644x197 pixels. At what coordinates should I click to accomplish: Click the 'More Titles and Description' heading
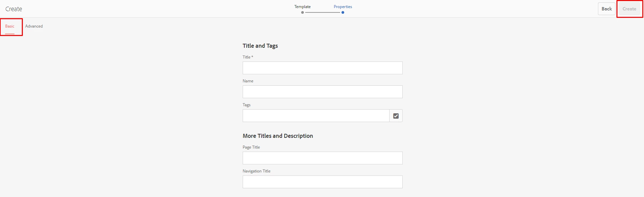click(x=278, y=136)
